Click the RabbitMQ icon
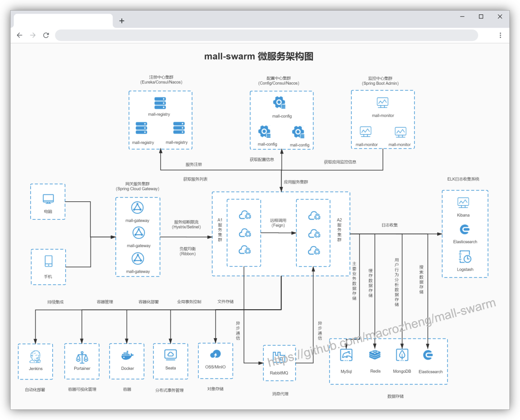The height and width of the screenshot is (420, 520). click(x=279, y=358)
